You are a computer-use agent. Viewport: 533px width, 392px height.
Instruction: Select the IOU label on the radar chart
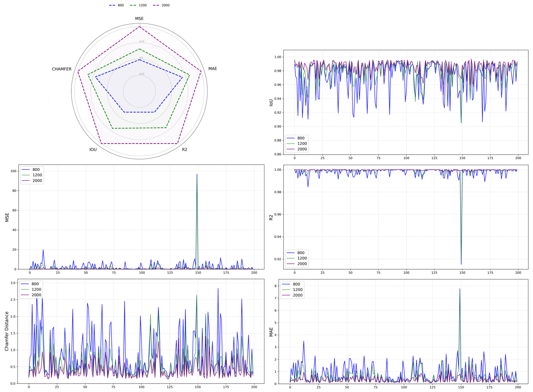click(93, 149)
